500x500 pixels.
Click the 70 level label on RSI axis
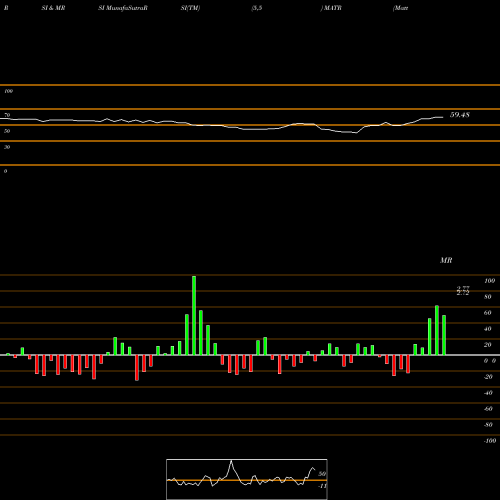pos(7,115)
